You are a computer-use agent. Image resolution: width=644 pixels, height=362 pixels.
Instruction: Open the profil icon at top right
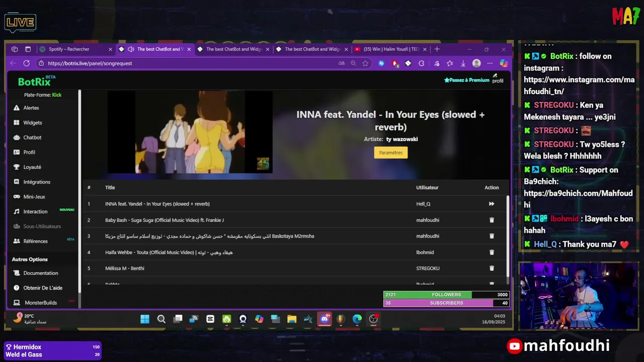coord(497,78)
